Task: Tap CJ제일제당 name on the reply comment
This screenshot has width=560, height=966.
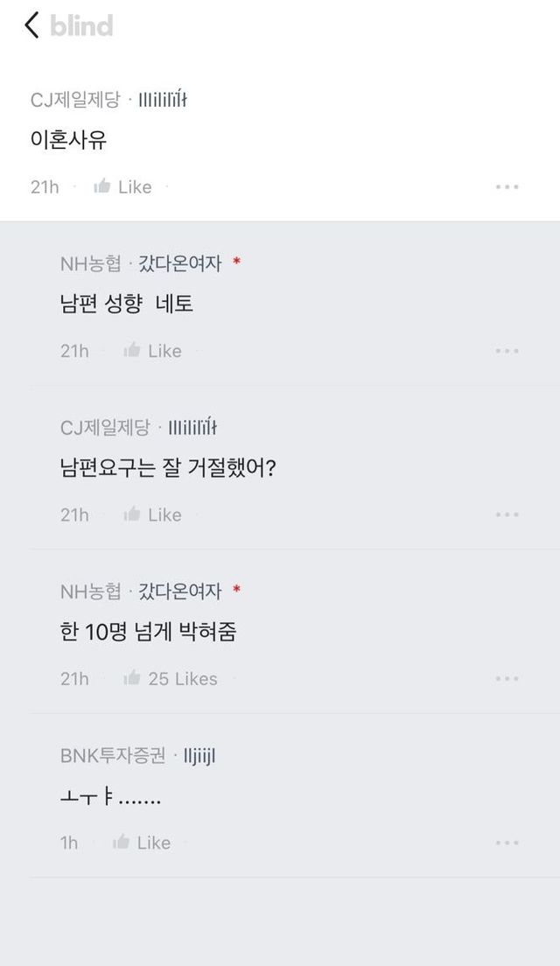Action: click(x=105, y=428)
